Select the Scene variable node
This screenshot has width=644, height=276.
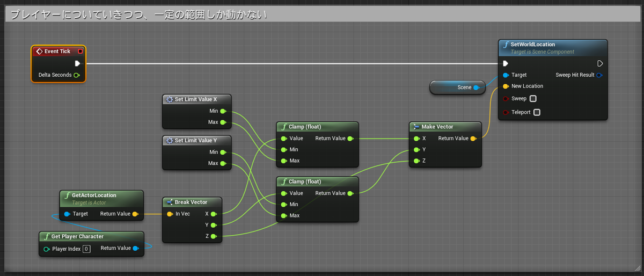coord(457,87)
